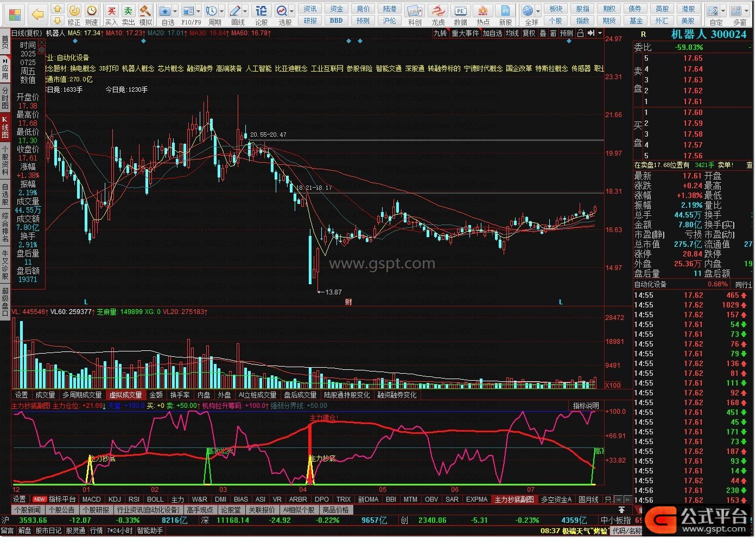Open the 个股新闻 news tab
This screenshot has height=538, width=756.
pos(27,510)
